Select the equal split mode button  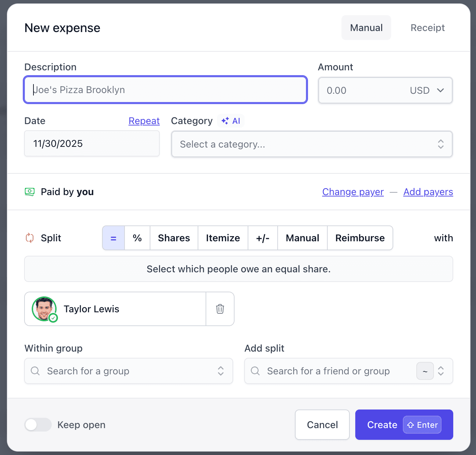click(x=113, y=238)
